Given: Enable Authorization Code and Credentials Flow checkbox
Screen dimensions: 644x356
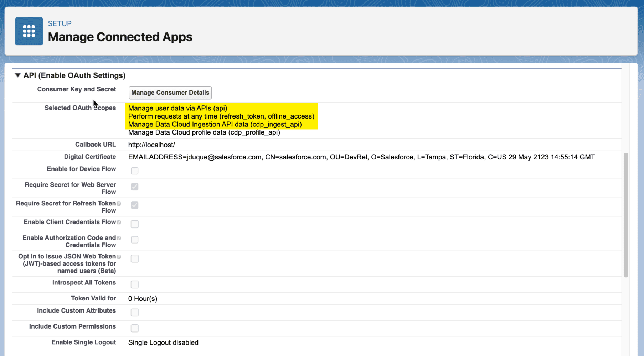Looking at the screenshot, I should click(x=134, y=240).
